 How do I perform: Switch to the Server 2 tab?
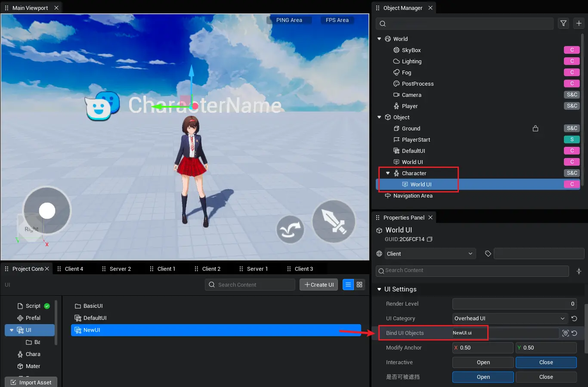(120, 269)
